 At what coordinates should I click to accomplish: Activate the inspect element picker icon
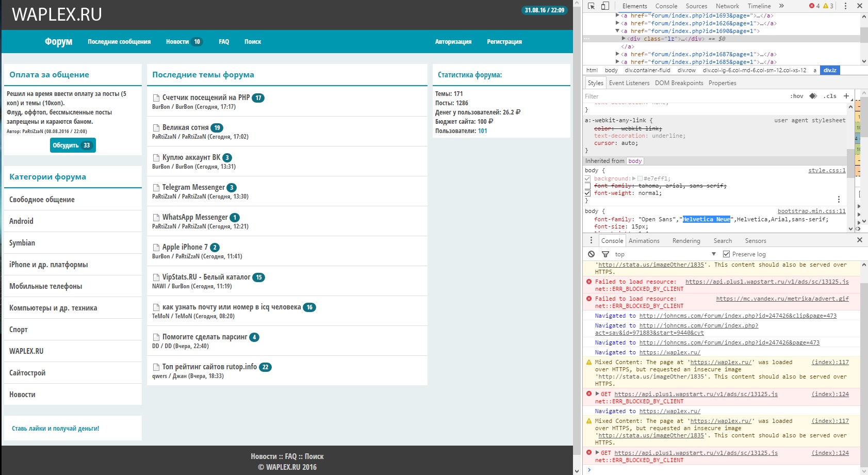tap(591, 6)
